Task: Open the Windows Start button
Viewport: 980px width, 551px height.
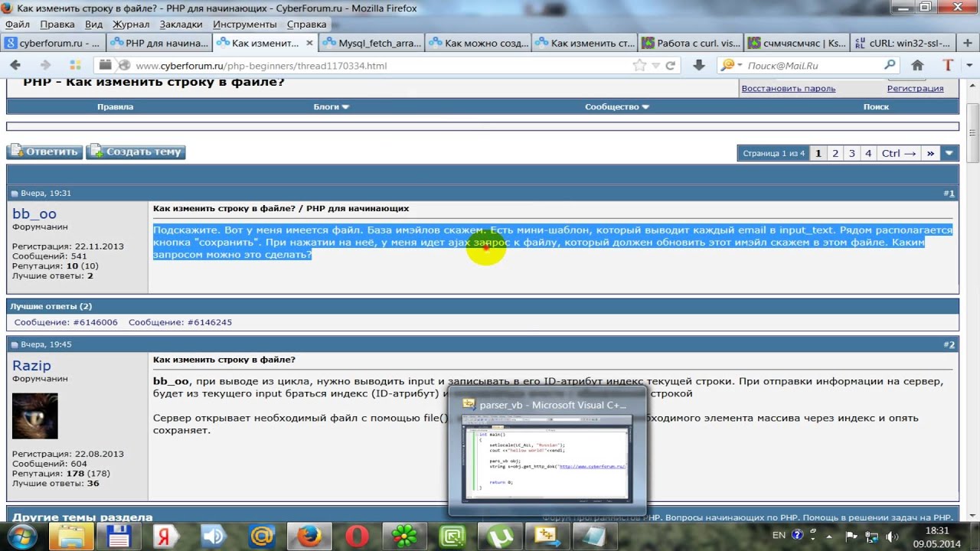Action: 21,536
